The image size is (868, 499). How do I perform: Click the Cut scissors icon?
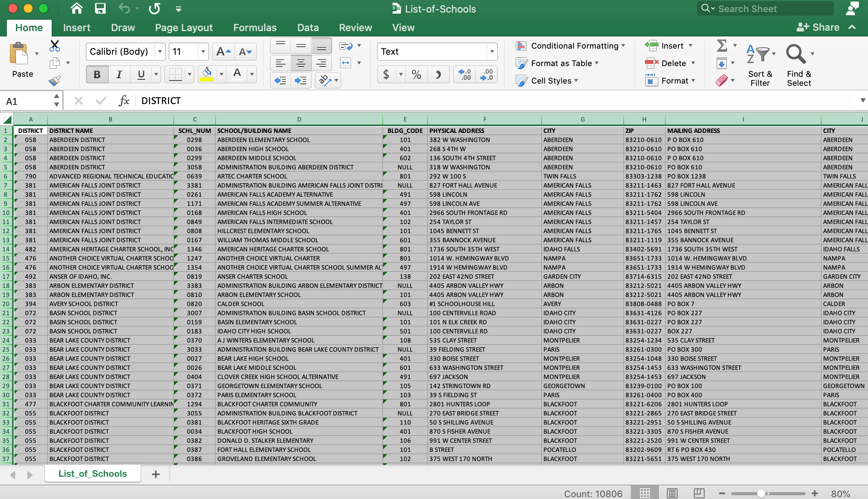pos(55,46)
